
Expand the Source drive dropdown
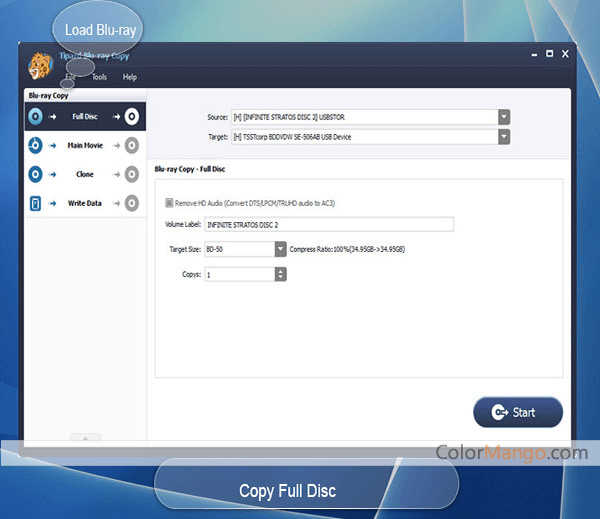504,116
